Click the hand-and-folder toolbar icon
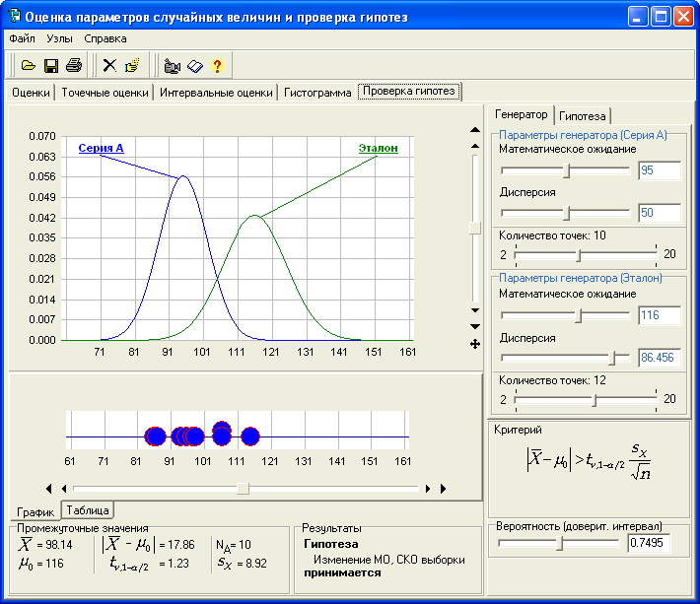Viewport: 700px width, 604px height. [132, 66]
